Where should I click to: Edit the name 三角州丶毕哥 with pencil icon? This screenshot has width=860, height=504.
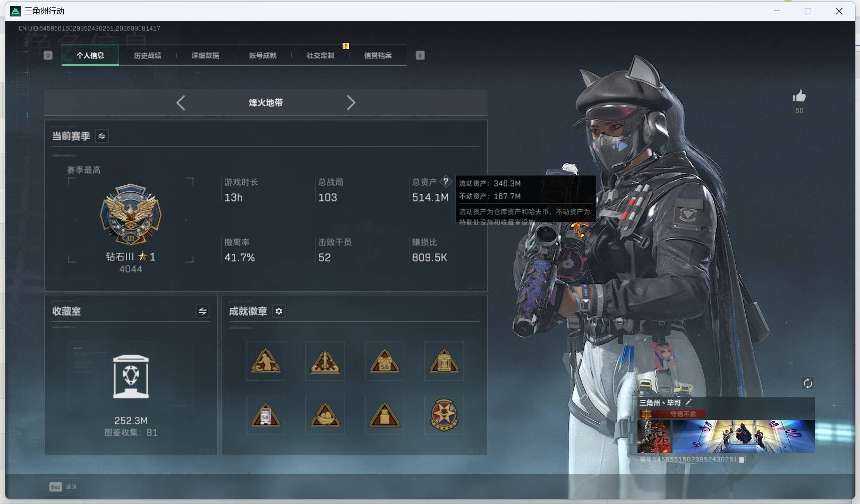pos(689,403)
